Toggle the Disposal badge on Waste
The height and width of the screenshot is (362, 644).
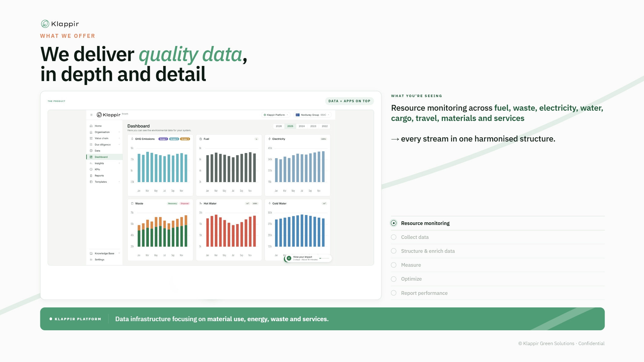(185, 204)
